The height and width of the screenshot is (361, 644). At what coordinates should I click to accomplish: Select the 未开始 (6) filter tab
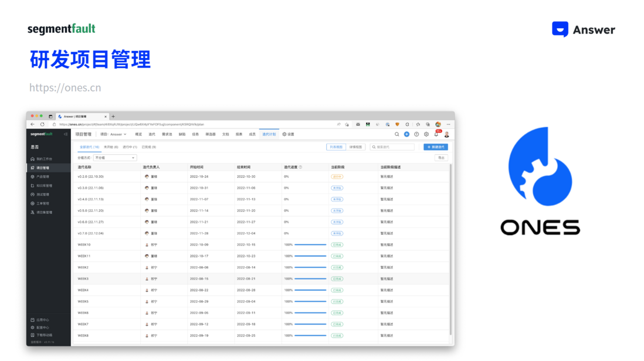111,147
